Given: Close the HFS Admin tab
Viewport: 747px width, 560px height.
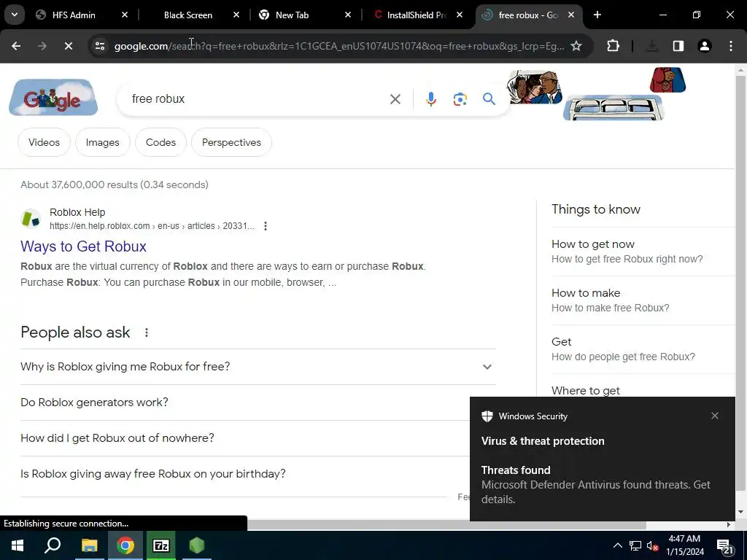Looking at the screenshot, I should (x=124, y=15).
